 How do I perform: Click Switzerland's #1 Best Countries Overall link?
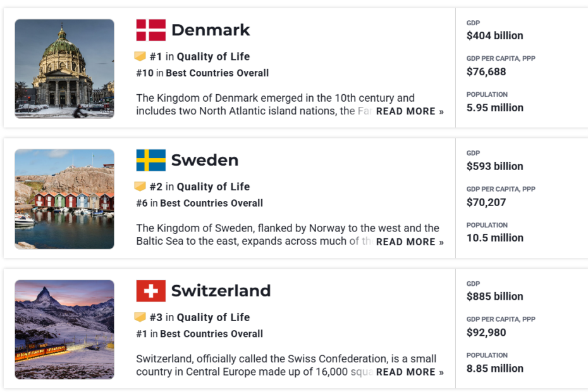coord(199,334)
